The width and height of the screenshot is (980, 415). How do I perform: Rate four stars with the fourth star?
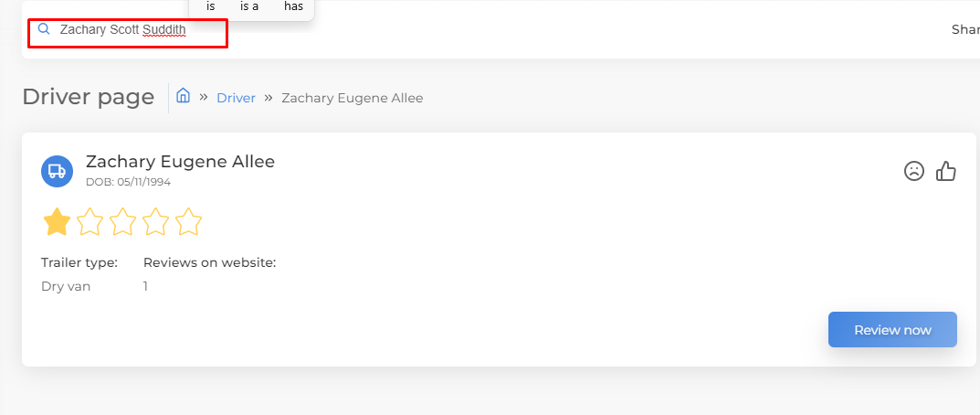(x=155, y=221)
